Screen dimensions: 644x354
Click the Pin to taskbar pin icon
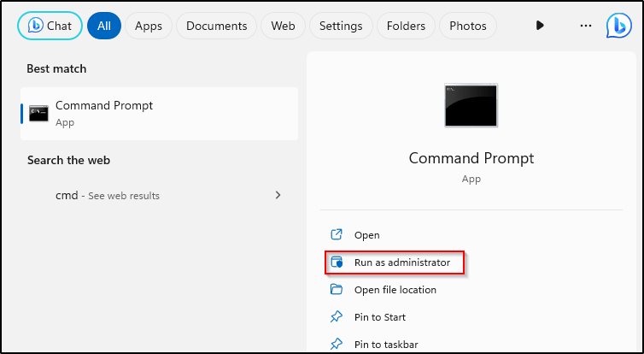click(x=337, y=345)
